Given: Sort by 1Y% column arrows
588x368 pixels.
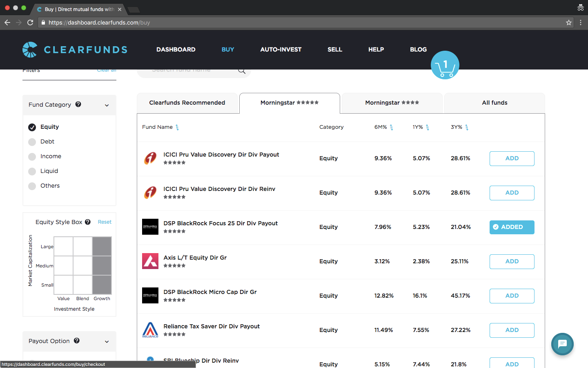Looking at the screenshot, I should tap(428, 128).
